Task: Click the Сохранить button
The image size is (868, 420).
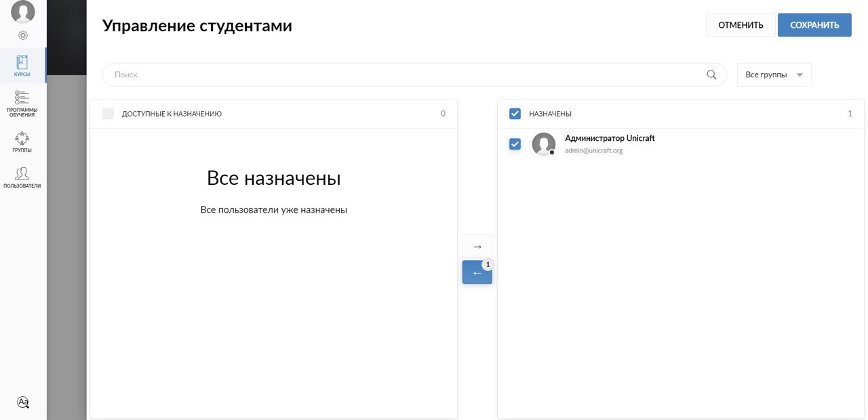Action: (x=814, y=25)
